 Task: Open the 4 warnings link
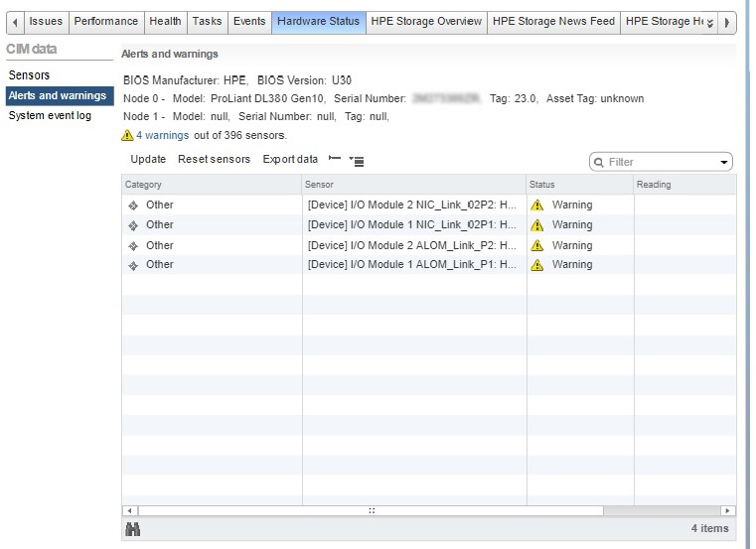click(x=162, y=135)
